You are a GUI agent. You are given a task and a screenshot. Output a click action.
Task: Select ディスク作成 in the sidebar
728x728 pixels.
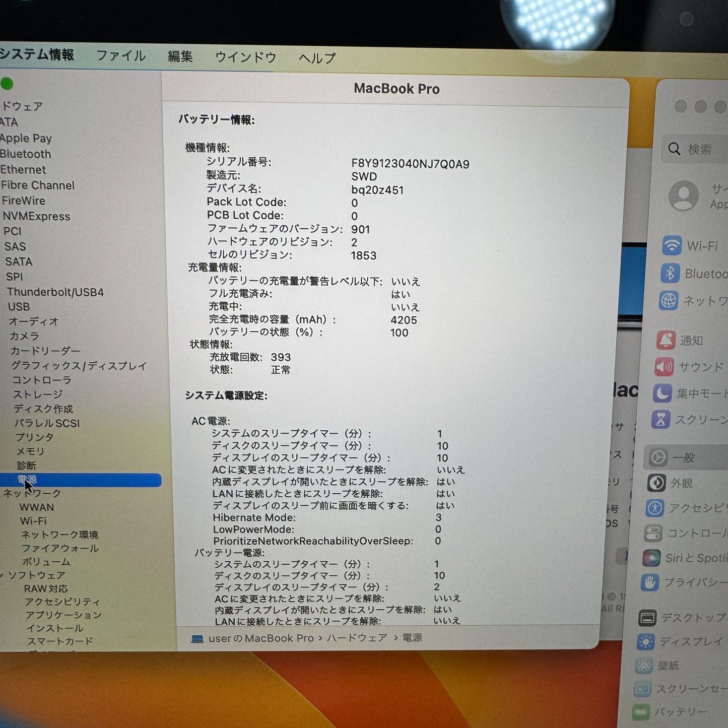coord(43,409)
